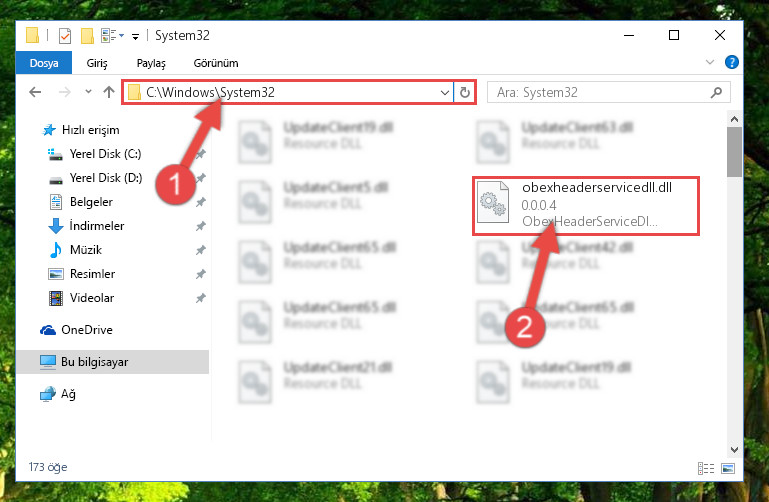Switch to the Görünüm ribbon tab
Screen dimensions: 769x502
(x=216, y=63)
